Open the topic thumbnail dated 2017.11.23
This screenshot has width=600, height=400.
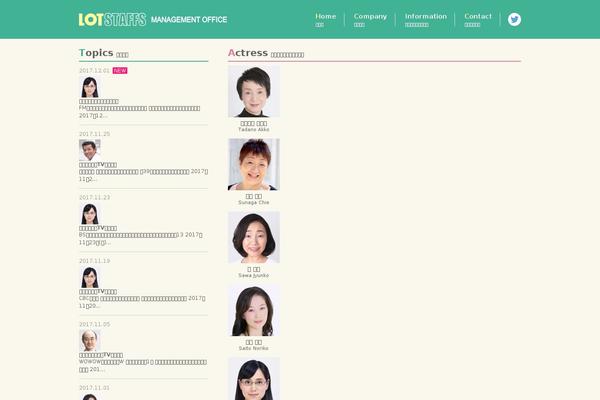click(x=90, y=214)
